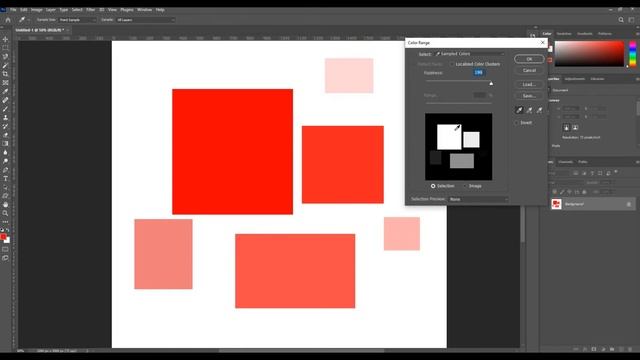Open the Select Sampled Colors dropdown
Image resolution: width=640 pixels, height=360 pixels.
(470, 54)
